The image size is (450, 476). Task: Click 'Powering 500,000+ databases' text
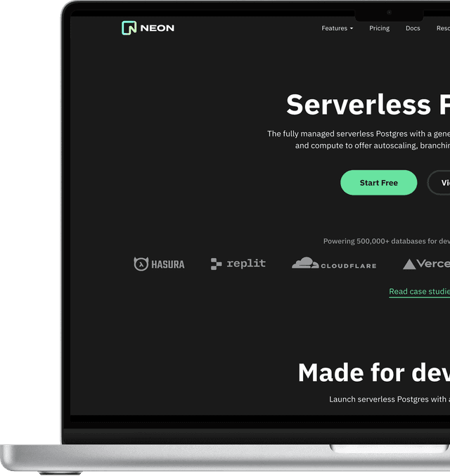point(374,241)
